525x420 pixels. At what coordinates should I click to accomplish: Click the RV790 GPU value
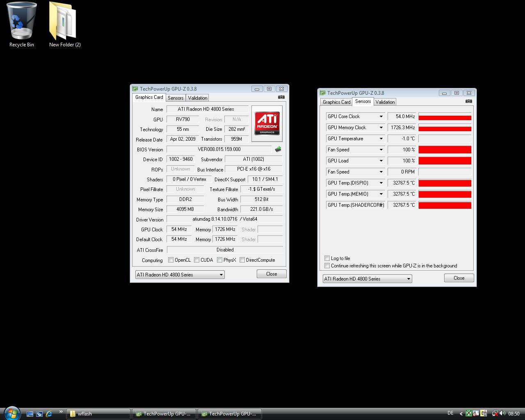(183, 119)
